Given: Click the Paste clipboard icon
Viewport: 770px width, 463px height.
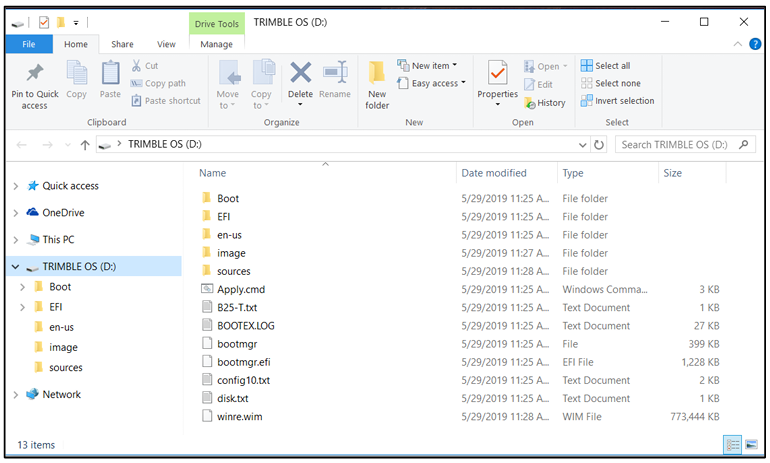Looking at the screenshot, I should (110, 73).
